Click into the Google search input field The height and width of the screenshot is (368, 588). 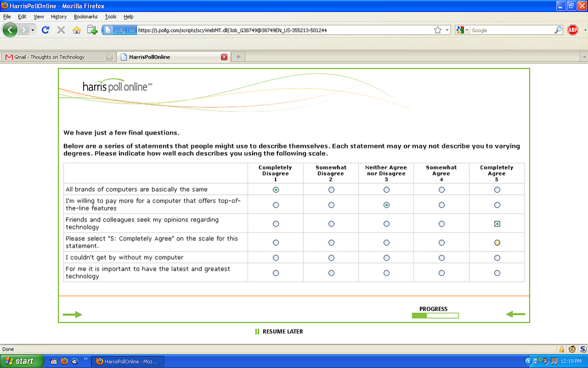click(x=511, y=30)
